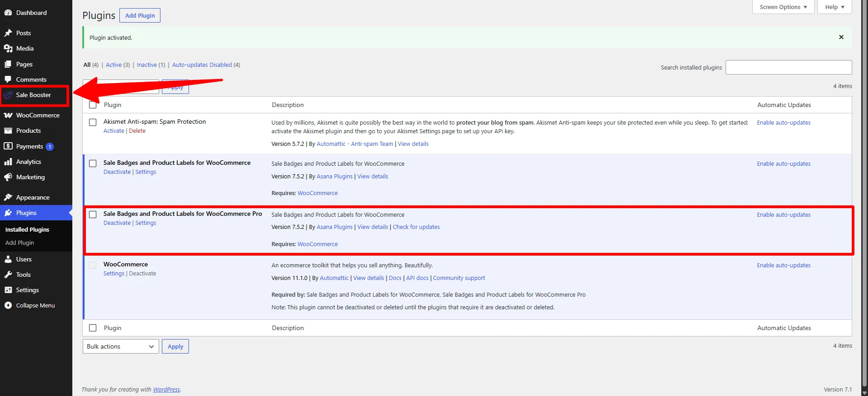Click the Tools wrench icon
The image size is (868, 396).
point(8,275)
